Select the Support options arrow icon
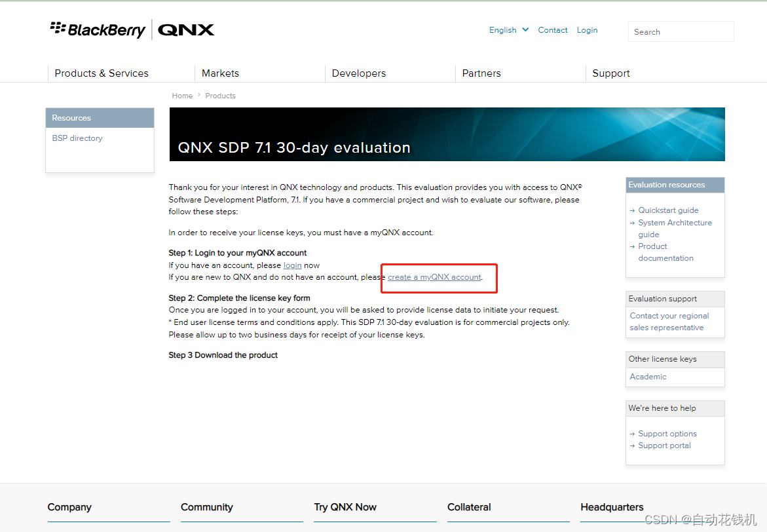This screenshot has height=532, width=767. pos(631,434)
